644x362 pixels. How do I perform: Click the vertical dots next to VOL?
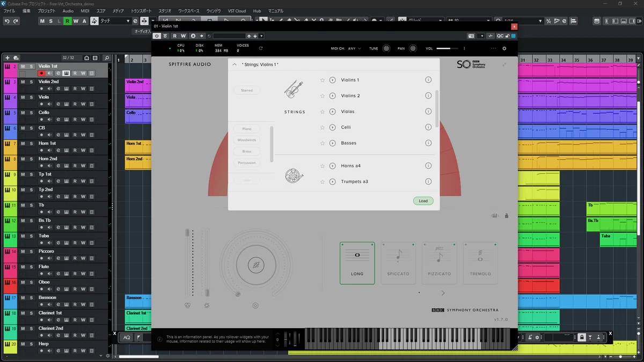pyautogui.click(x=464, y=48)
